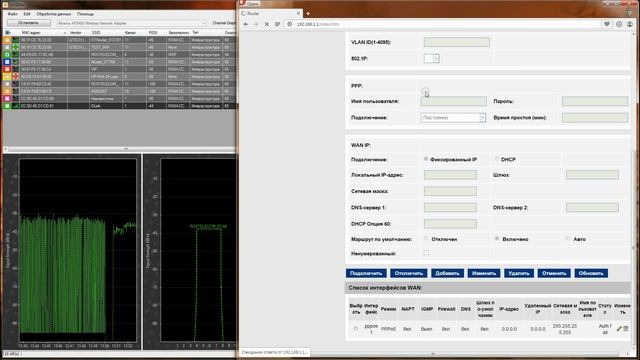Open PPP Подключение dropdown
640x360 pixels.
453,118
